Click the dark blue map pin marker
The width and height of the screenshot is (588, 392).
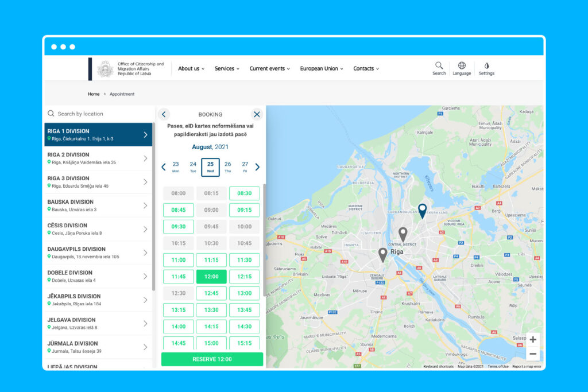[422, 210]
